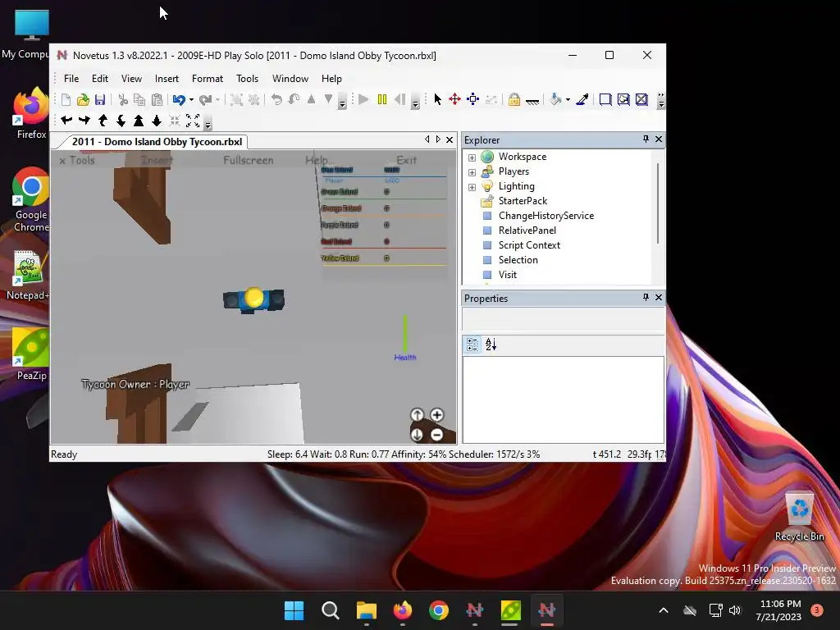Screen dimensions: 840x630
Task: Zoom out with the viewport minus button
Action: click(x=437, y=435)
